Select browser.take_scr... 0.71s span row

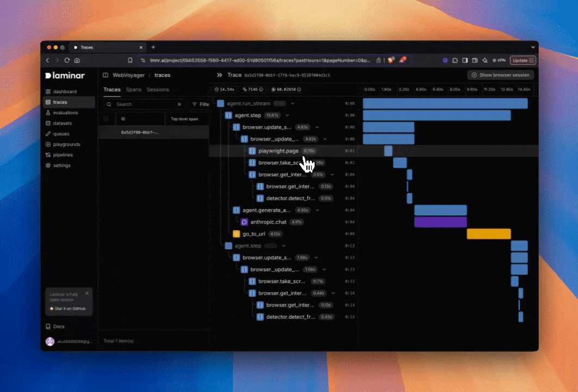pyautogui.click(x=284, y=281)
